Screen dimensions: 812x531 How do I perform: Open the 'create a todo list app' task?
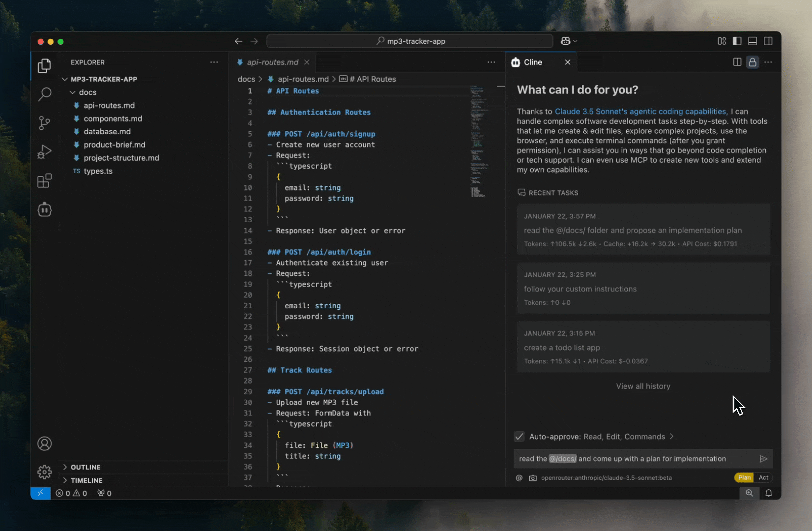(x=643, y=347)
